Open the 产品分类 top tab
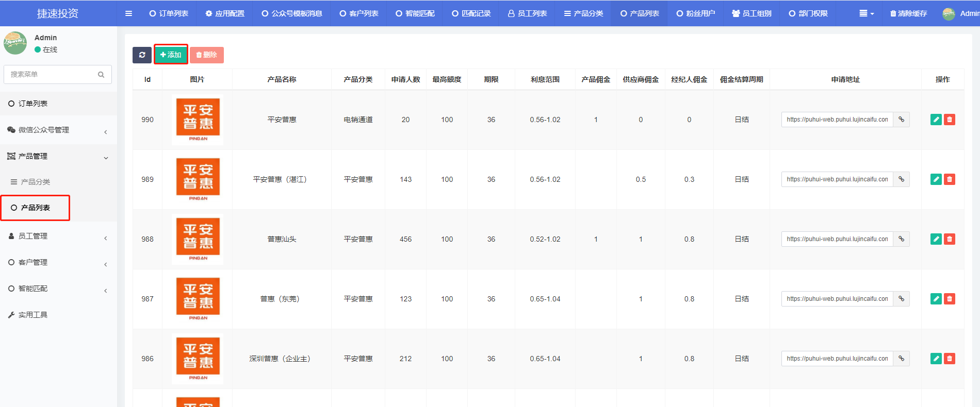This screenshot has height=407, width=980. pyautogui.click(x=584, y=13)
